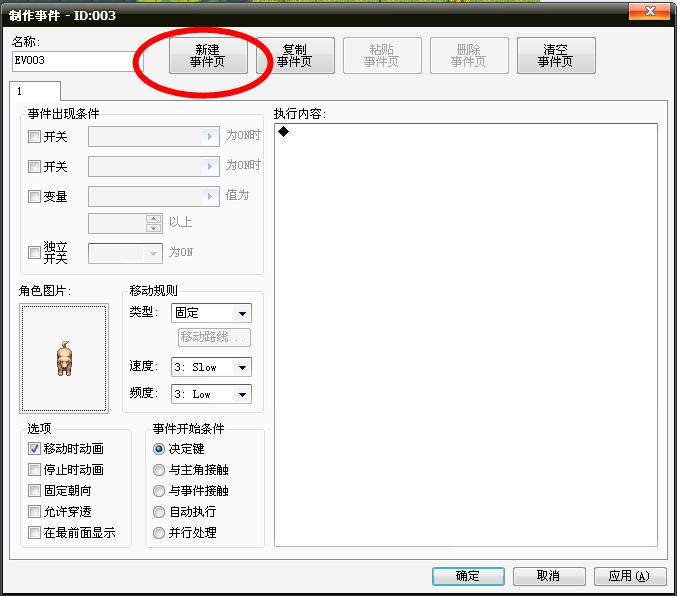This screenshot has height=596, width=677.
Task: Open the 独立开关 letter dropdown
Action: point(125,253)
